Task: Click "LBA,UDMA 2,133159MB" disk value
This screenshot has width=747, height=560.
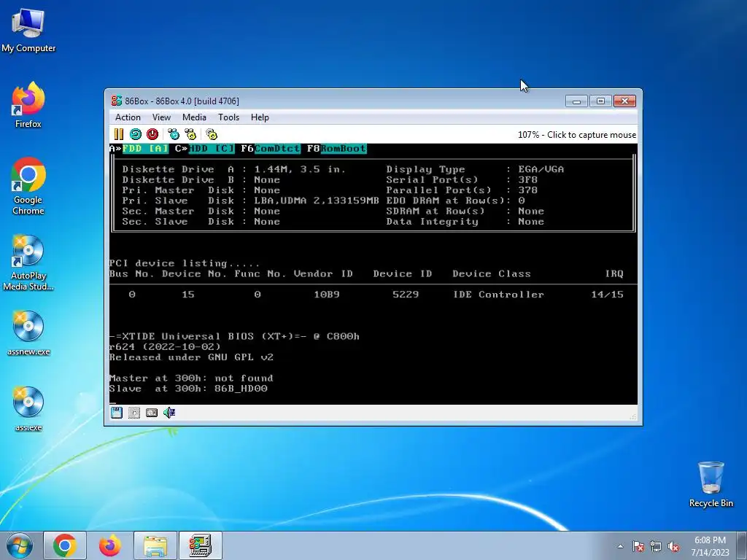Action: (x=317, y=201)
